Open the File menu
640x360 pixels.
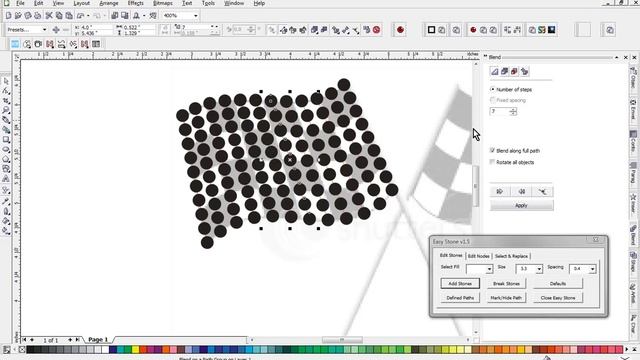coord(20,3)
